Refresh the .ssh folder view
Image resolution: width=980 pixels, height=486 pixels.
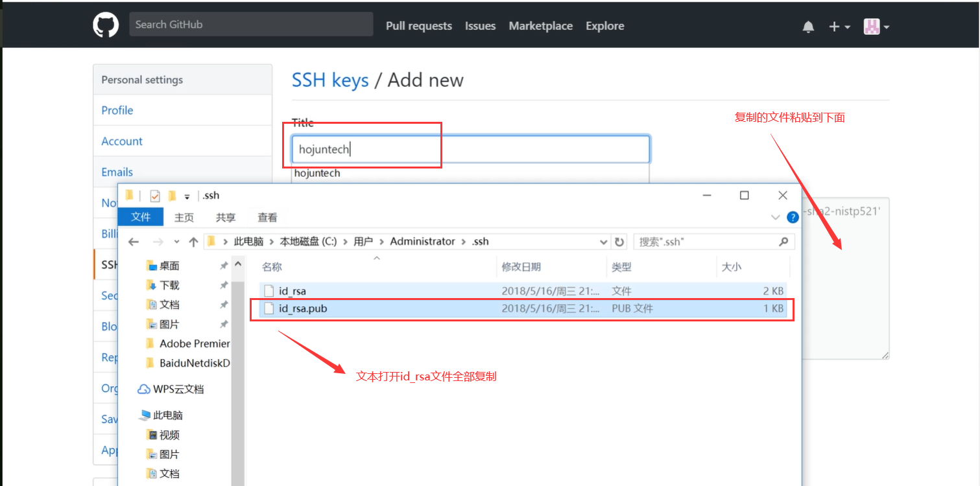pos(619,242)
